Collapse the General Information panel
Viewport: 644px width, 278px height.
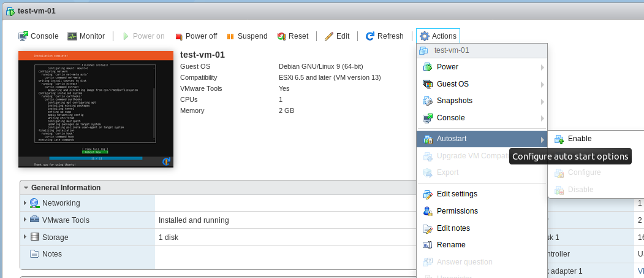pos(26,188)
